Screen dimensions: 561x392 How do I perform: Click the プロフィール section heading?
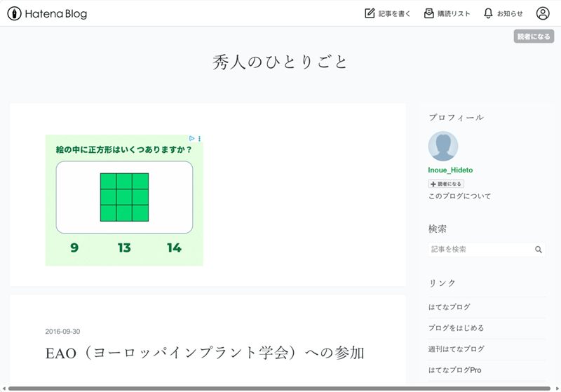tap(457, 117)
